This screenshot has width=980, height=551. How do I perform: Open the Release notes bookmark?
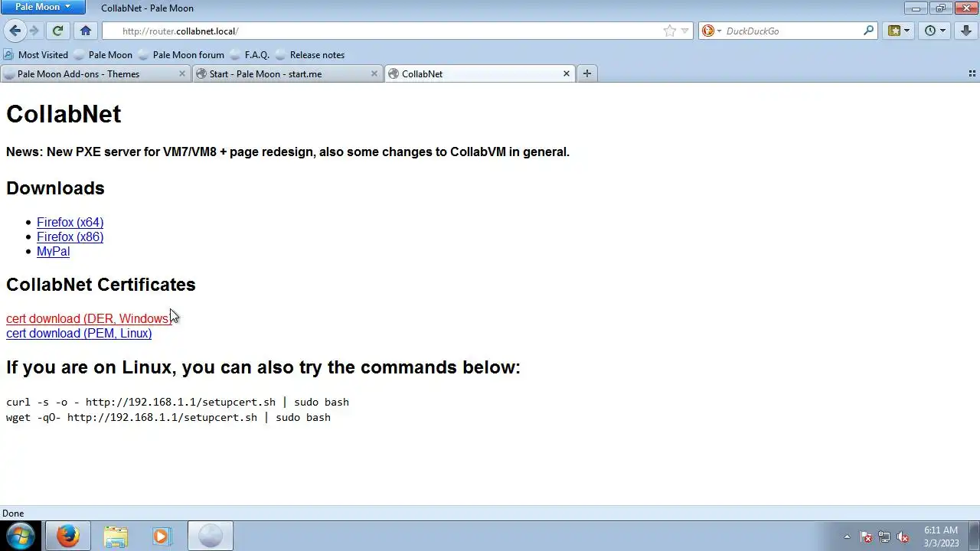tap(310, 55)
